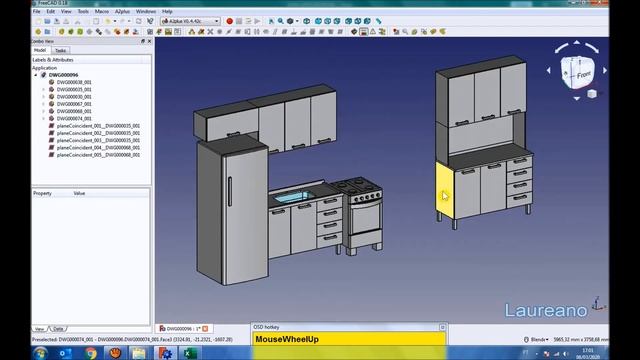This screenshot has height=360, width=640.
Task: Click the right view cube icon
Action: (x=337, y=21)
